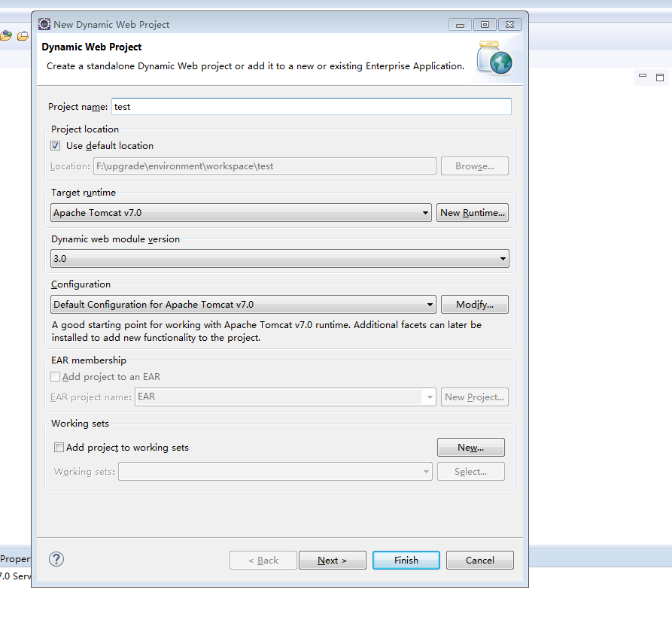This screenshot has height=620, width=672.
Task: Click the Eclipse icon in dialog title bar
Action: tap(44, 24)
